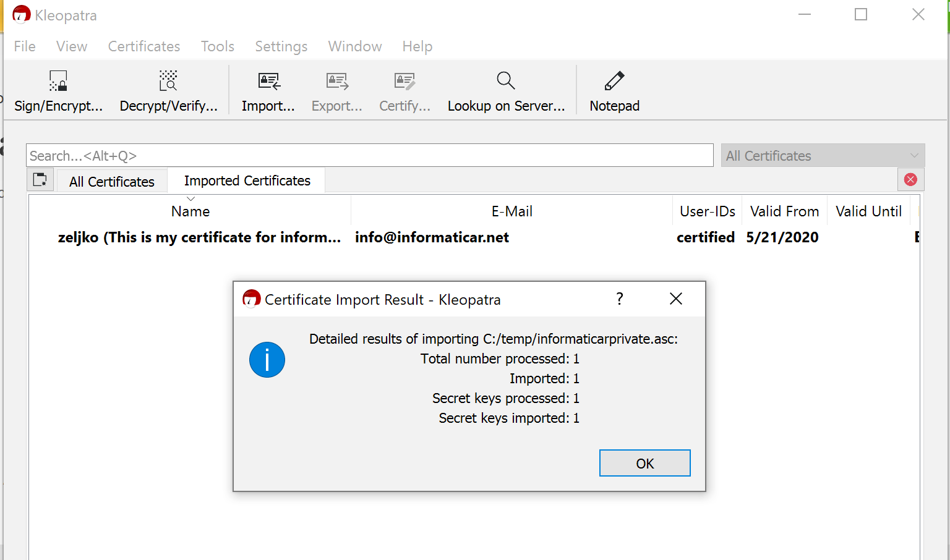The width and height of the screenshot is (950, 560).
Task: Open Lookup on Server search
Action: click(x=506, y=91)
